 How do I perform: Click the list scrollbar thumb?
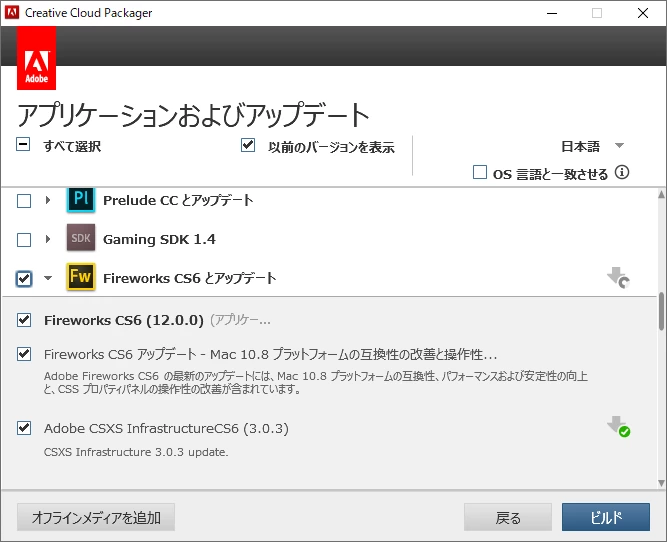click(661, 311)
